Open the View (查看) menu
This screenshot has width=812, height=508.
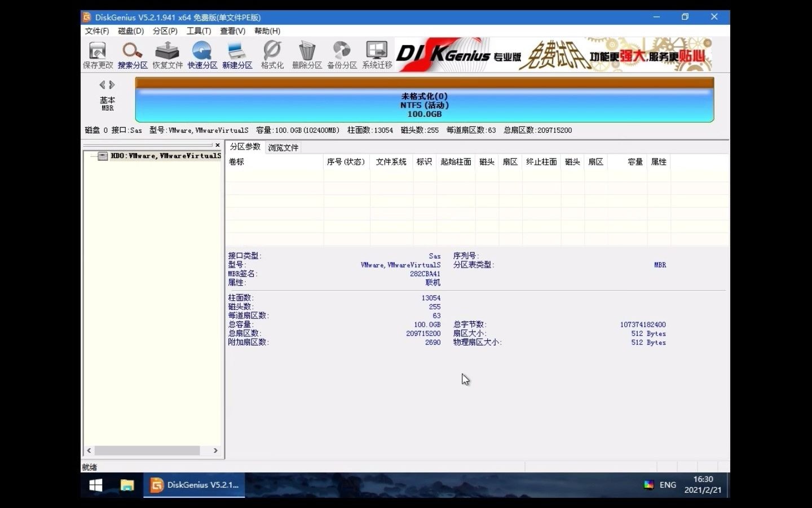click(x=232, y=31)
